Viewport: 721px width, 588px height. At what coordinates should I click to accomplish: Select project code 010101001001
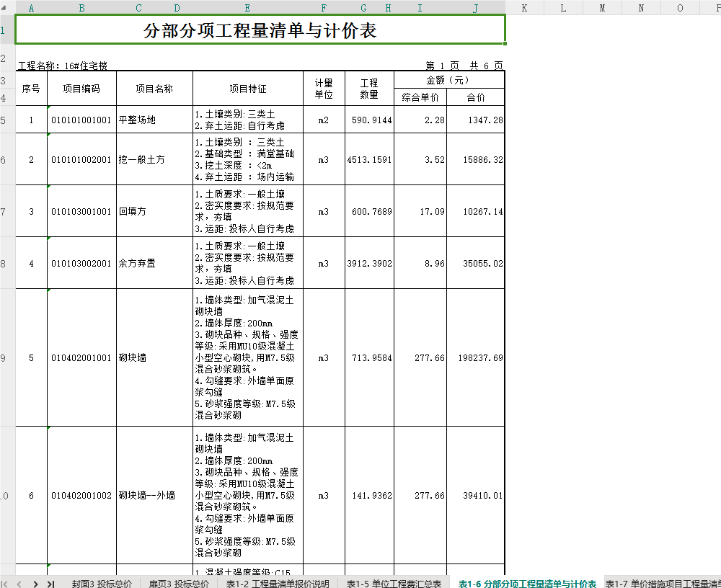coord(81,120)
